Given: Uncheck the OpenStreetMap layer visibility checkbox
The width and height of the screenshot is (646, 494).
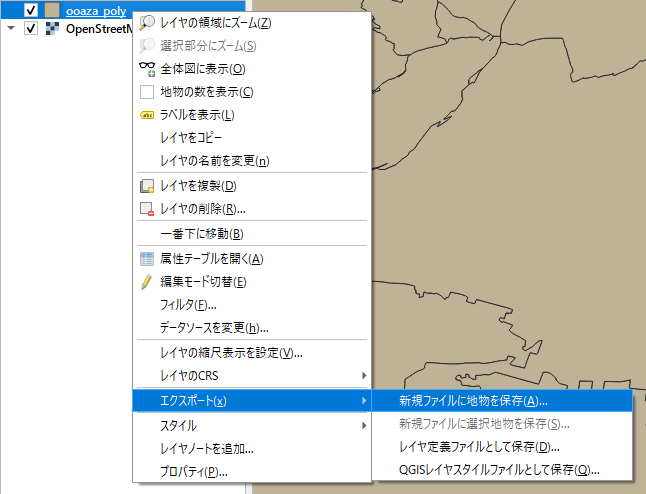Looking at the screenshot, I should tap(30, 28).
